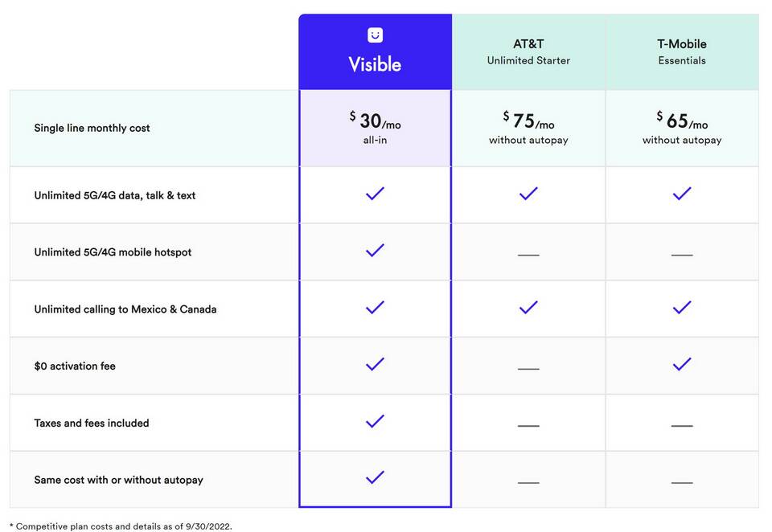Click the Unlimited 5G/4G mobile hotspot label
Image resolution: width=772 pixels, height=532 pixels.
(113, 252)
